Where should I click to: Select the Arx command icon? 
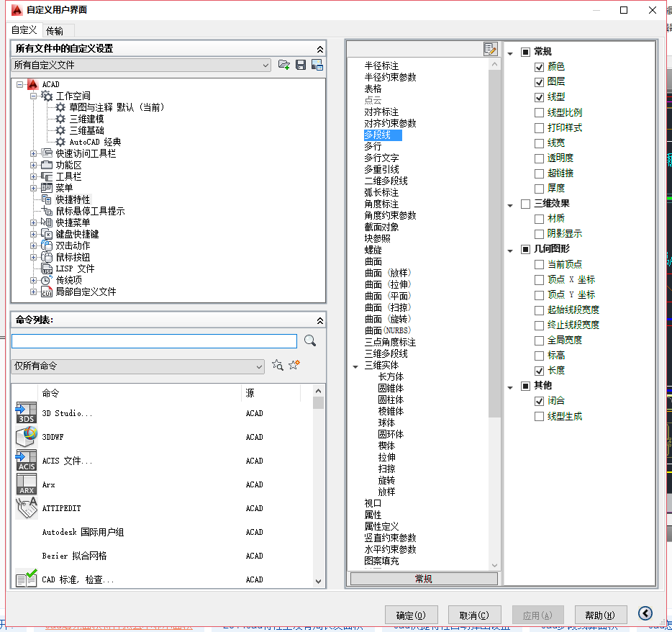click(26, 484)
